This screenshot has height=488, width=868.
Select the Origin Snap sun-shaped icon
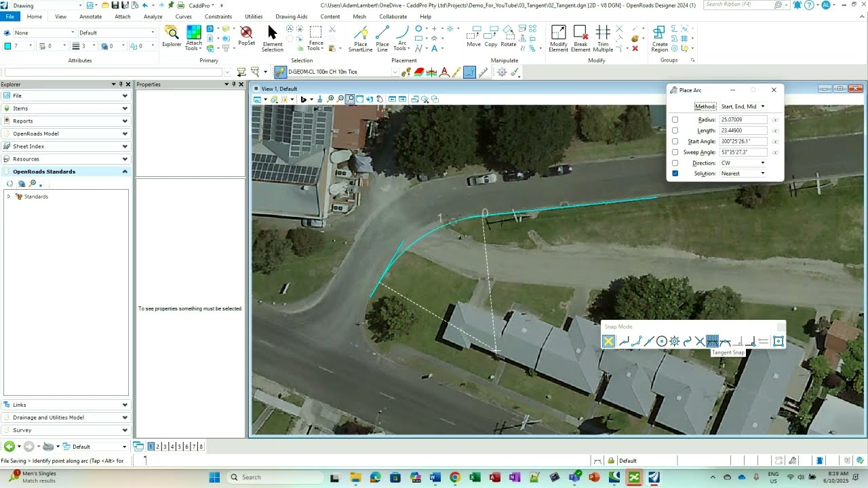675,341
